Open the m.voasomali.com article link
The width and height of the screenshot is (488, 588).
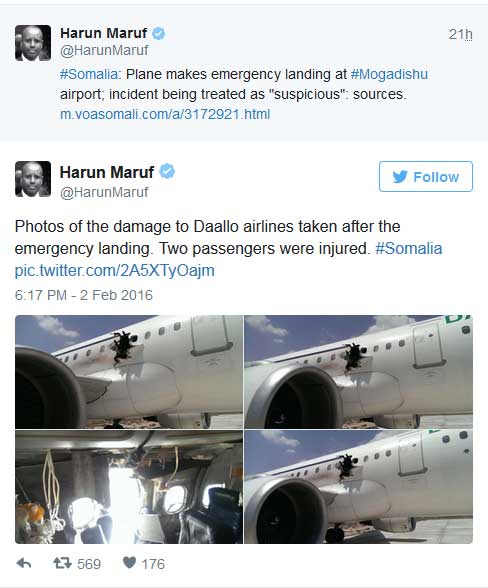(165, 114)
